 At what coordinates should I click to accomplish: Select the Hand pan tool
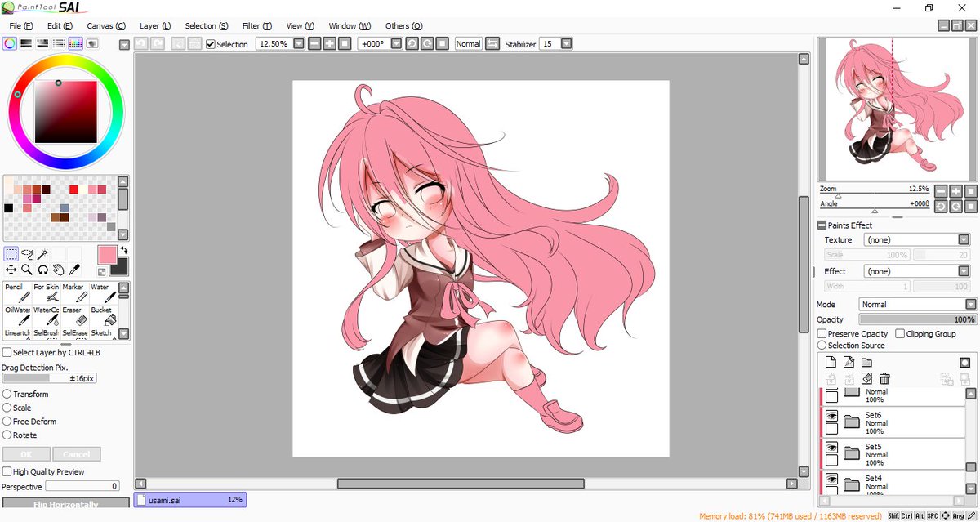[58, 269]
